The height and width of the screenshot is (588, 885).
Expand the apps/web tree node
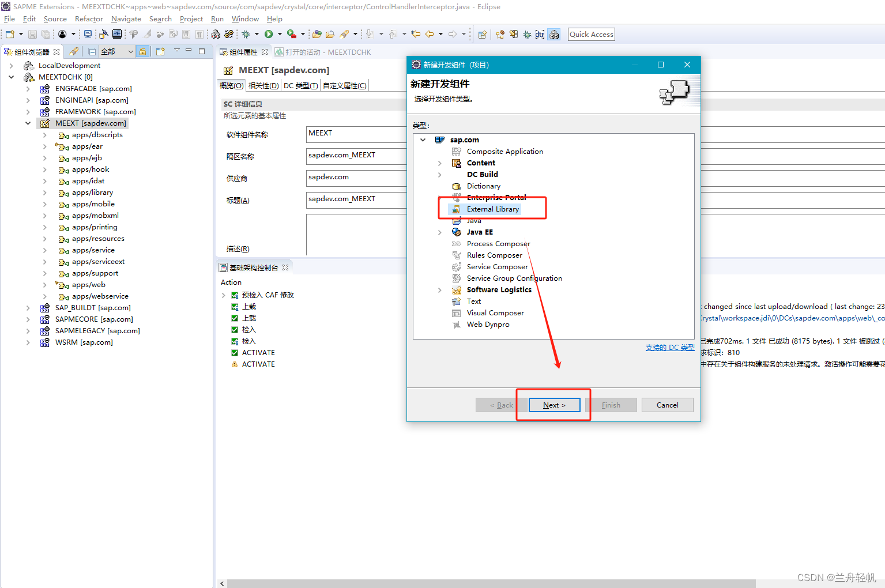(x=44, y=285)
